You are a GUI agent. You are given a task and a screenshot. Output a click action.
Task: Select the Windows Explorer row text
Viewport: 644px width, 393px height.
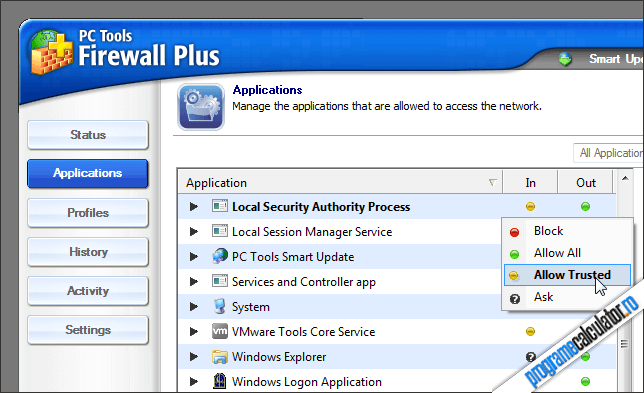pos(279,357)
